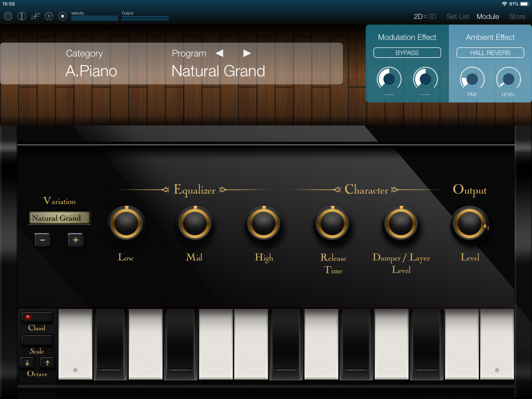Image resolution: width=532 pixels, height=399 pixels.
Task: Tap the info icon in toolbar
Action: tap(22, 16)
